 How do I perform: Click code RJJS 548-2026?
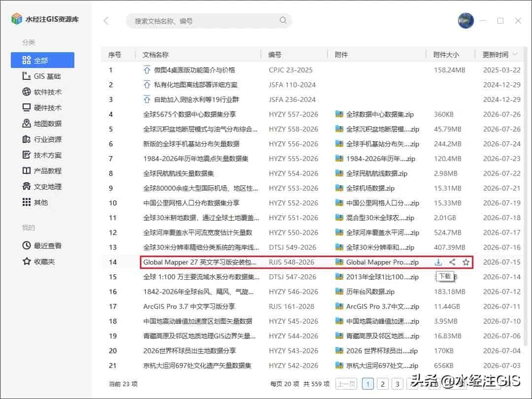(x=292, y=262)
